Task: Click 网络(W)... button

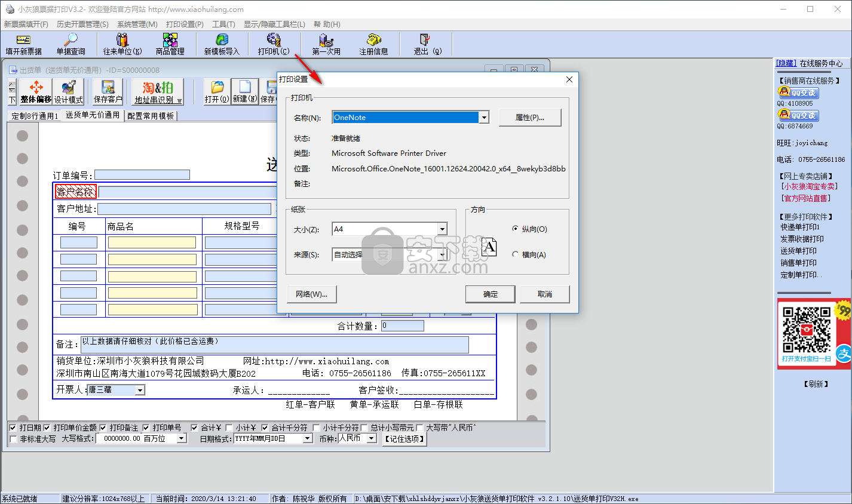Action: (x=311, y=294)
